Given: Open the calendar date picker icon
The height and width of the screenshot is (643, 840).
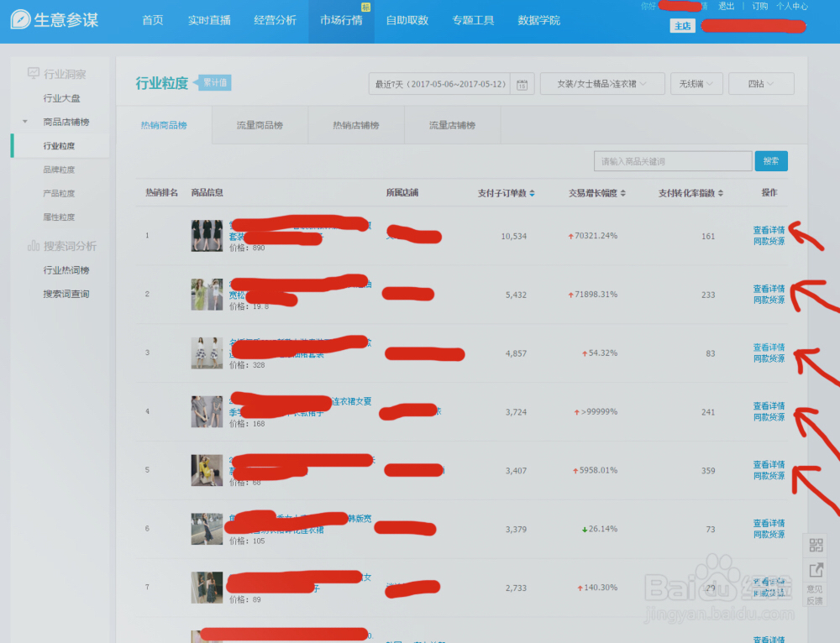Looking at the screenshot, I should pyautogui.click(x=522, y=85).
